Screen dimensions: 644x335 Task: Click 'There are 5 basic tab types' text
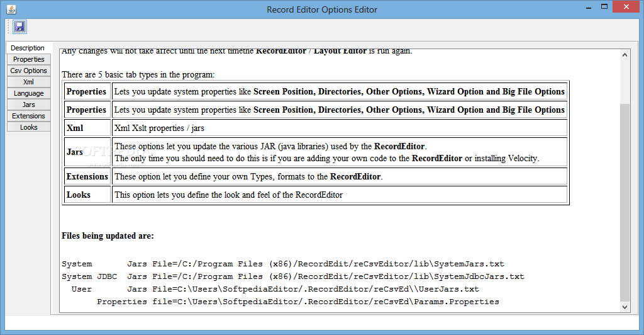coord(138,74)
